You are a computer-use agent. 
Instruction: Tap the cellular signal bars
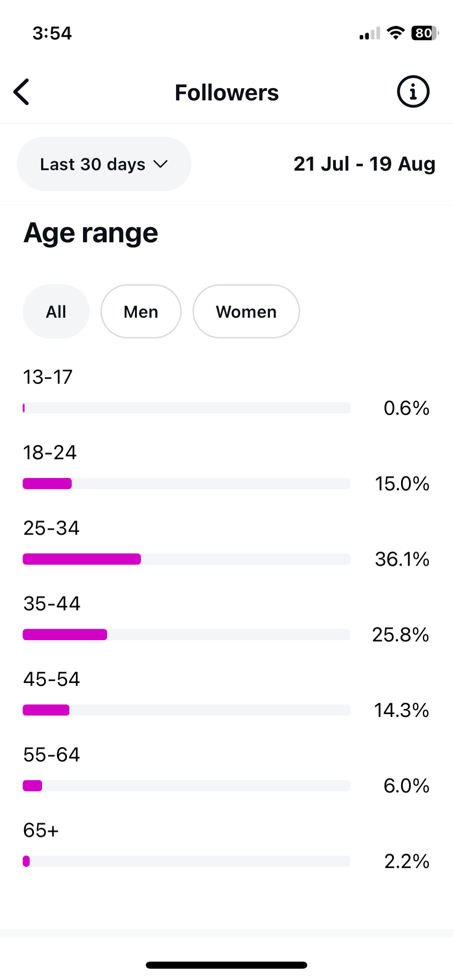[369, 34]
